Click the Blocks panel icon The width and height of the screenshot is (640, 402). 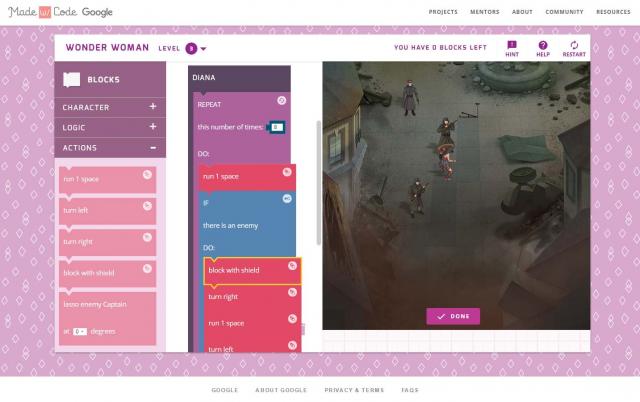point(71,79)
